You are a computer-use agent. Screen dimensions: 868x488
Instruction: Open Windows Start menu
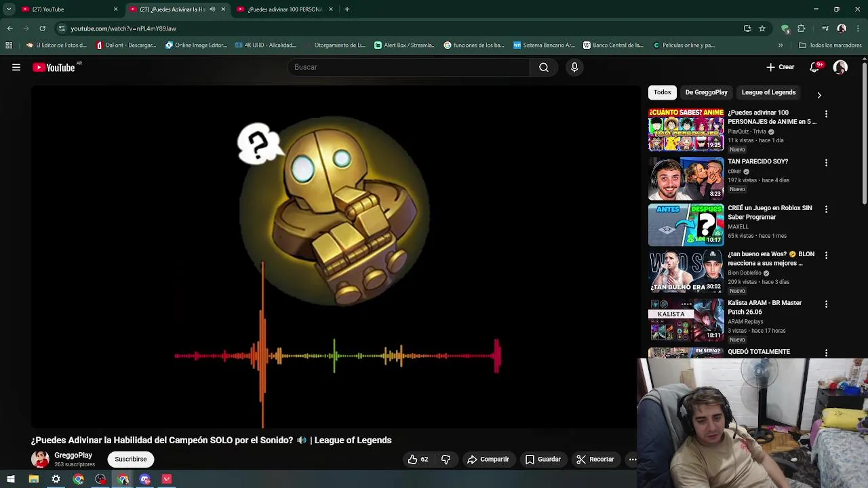point(10,479)
